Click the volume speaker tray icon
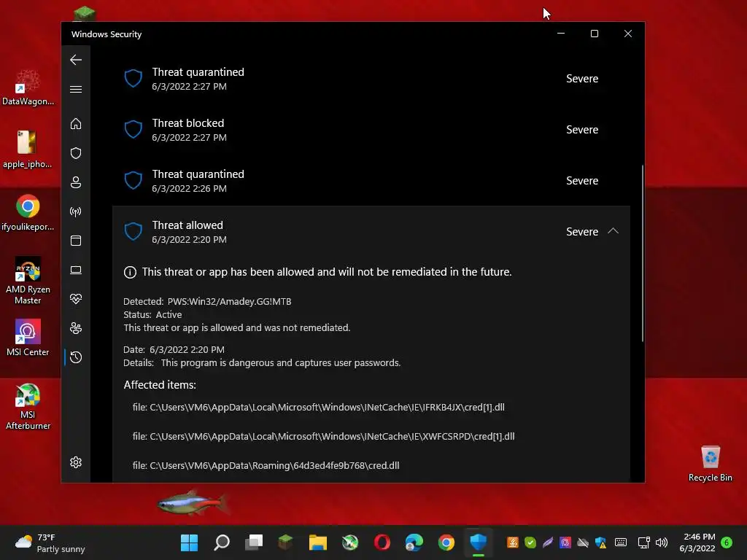 [662, 542]
